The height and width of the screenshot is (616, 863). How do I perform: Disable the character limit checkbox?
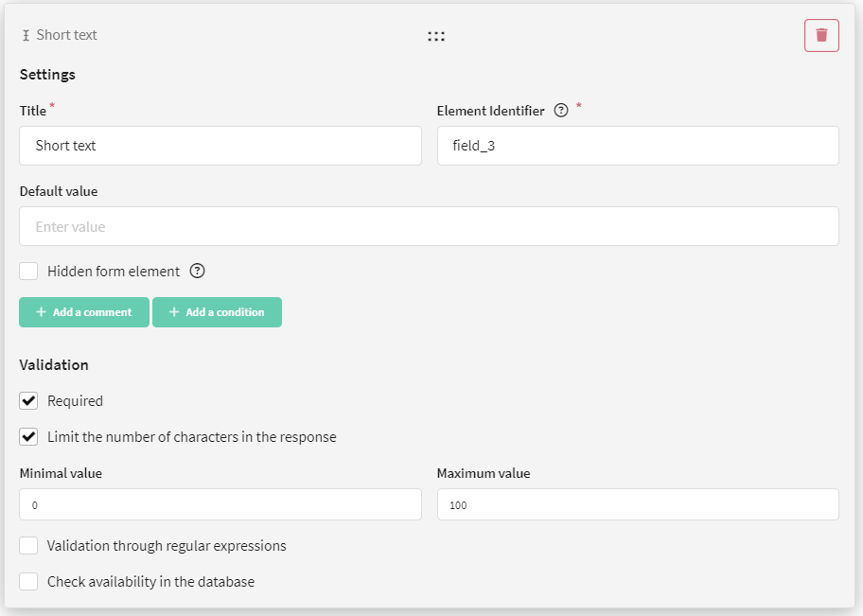[28, 436]
